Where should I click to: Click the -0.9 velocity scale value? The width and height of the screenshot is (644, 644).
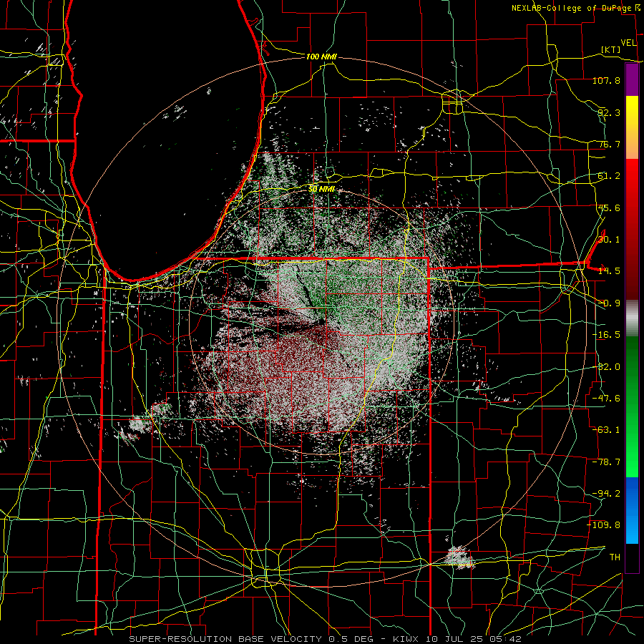tap(609, 303)
